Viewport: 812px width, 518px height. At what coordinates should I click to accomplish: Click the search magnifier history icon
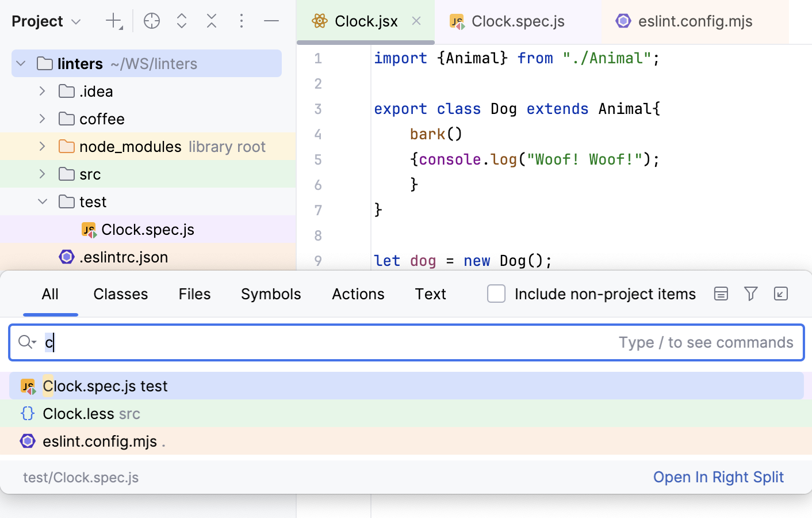pos(27,342)
